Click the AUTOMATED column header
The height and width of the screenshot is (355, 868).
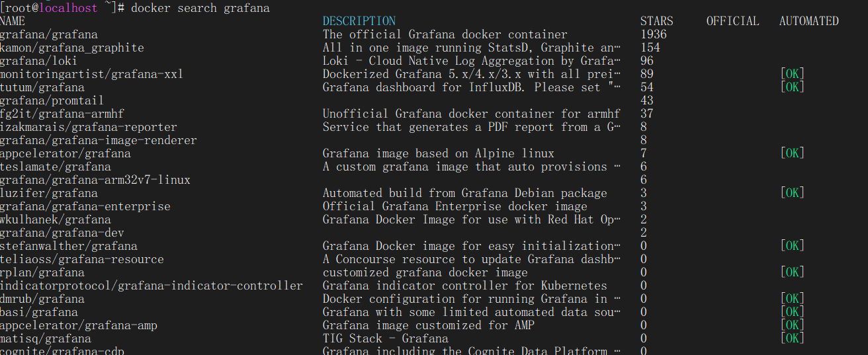click(808, 21)
